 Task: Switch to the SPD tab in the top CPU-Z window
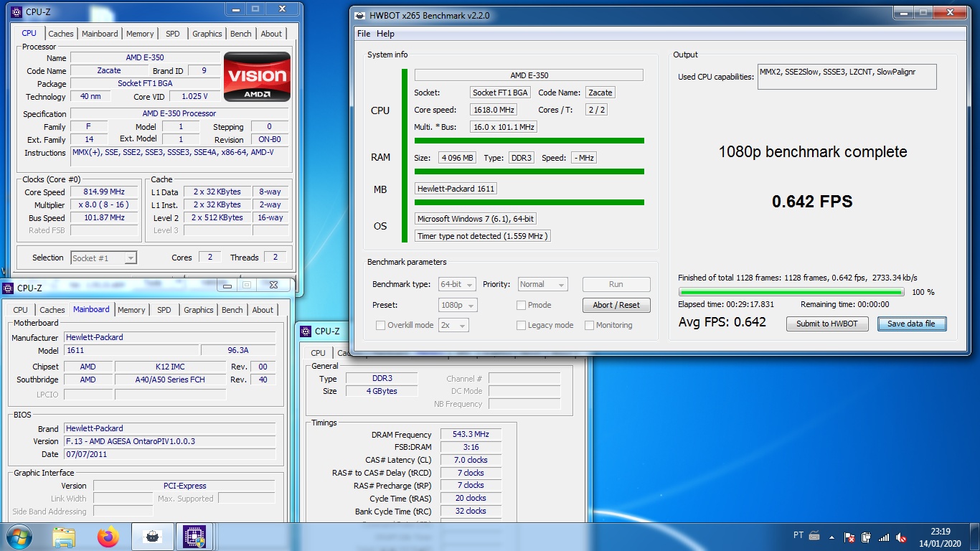[173, 34]
